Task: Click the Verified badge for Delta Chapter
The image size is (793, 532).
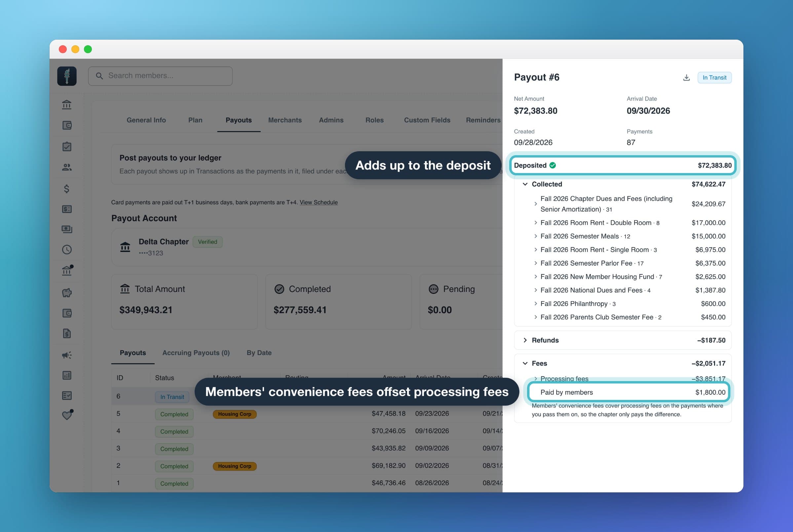Action: 208,242
